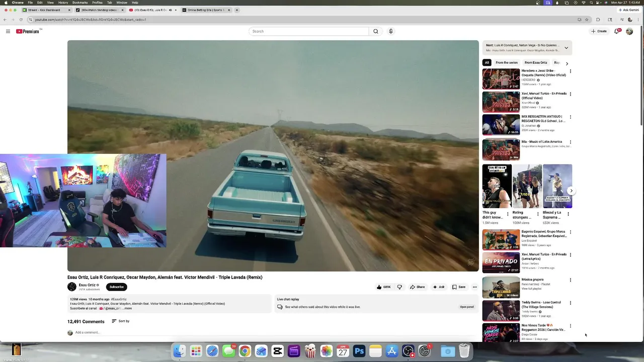
Task: Click Ask Gemini button
Action: (629, 10)
